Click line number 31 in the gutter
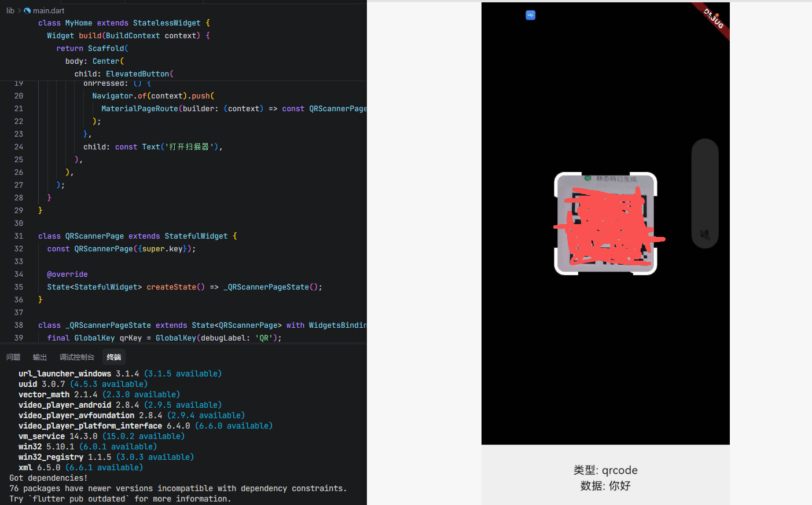 (x=19, y=236)
